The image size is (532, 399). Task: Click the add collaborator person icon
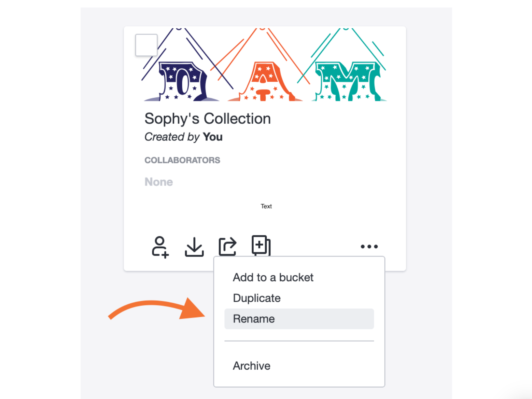tap(160, 247)
